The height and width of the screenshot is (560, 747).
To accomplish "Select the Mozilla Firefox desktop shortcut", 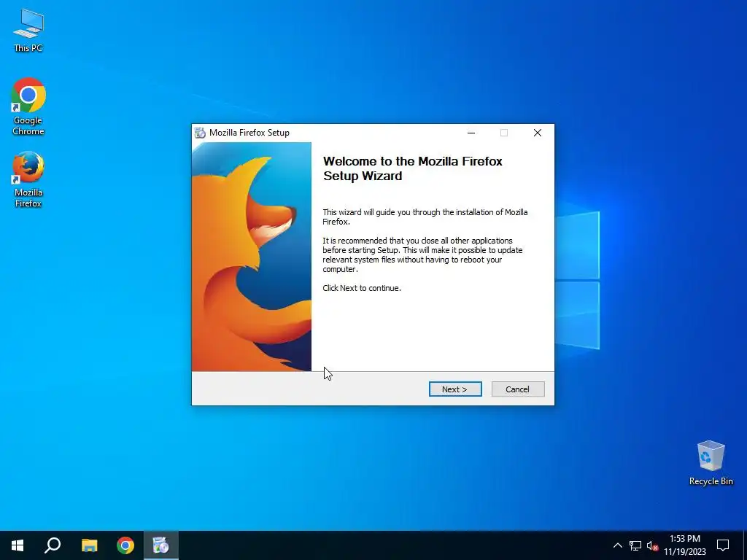I will click(x=28, y=179).
